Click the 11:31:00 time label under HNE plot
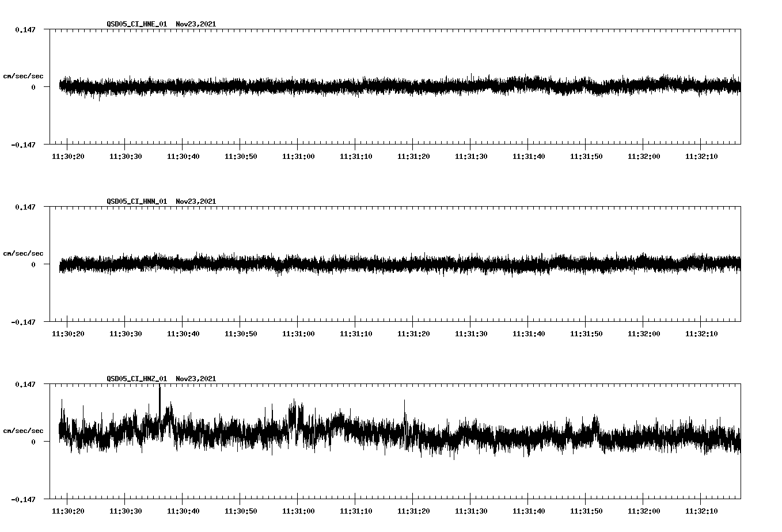This screenshot has height=532, width=782. click(x=298, y=157)
